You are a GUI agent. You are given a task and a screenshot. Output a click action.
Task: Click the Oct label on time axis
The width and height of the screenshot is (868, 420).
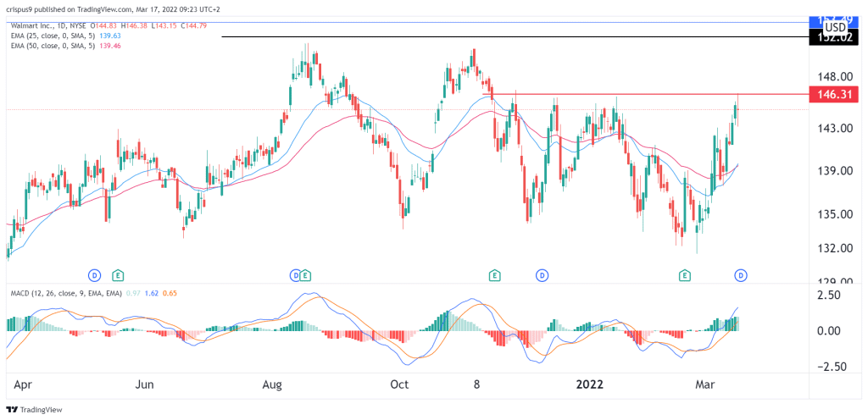click(x=400, y=384)
